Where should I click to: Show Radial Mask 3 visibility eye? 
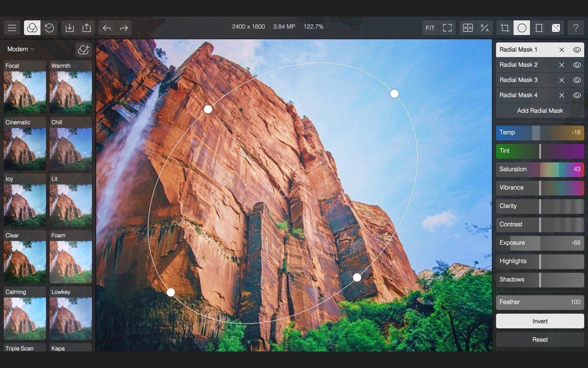tap(577, 80)
